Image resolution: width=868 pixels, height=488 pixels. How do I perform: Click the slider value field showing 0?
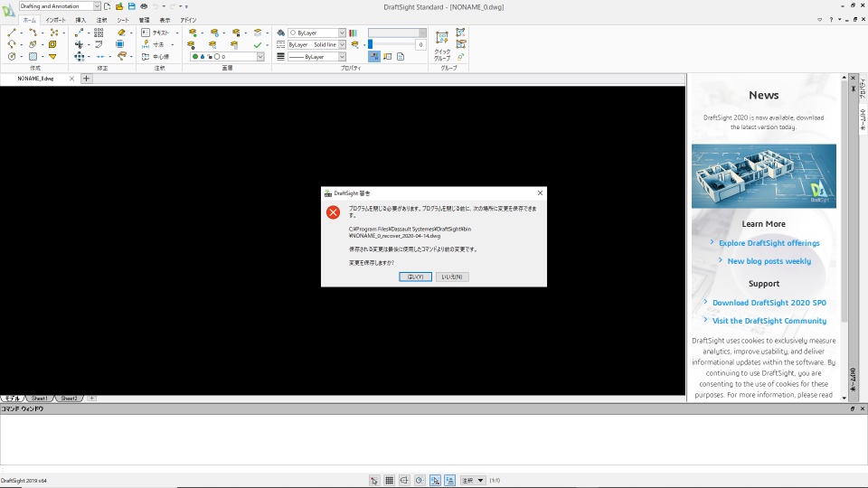coord(420,45)
